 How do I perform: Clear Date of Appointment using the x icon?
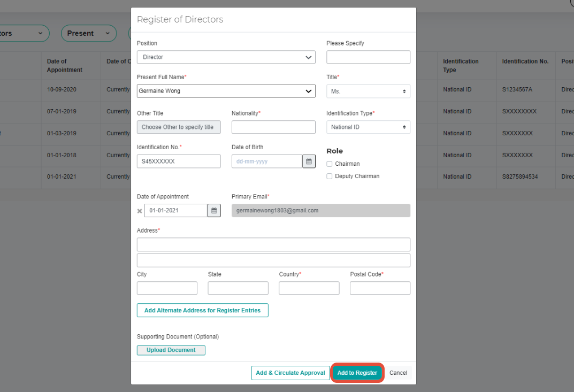(139, 210)
